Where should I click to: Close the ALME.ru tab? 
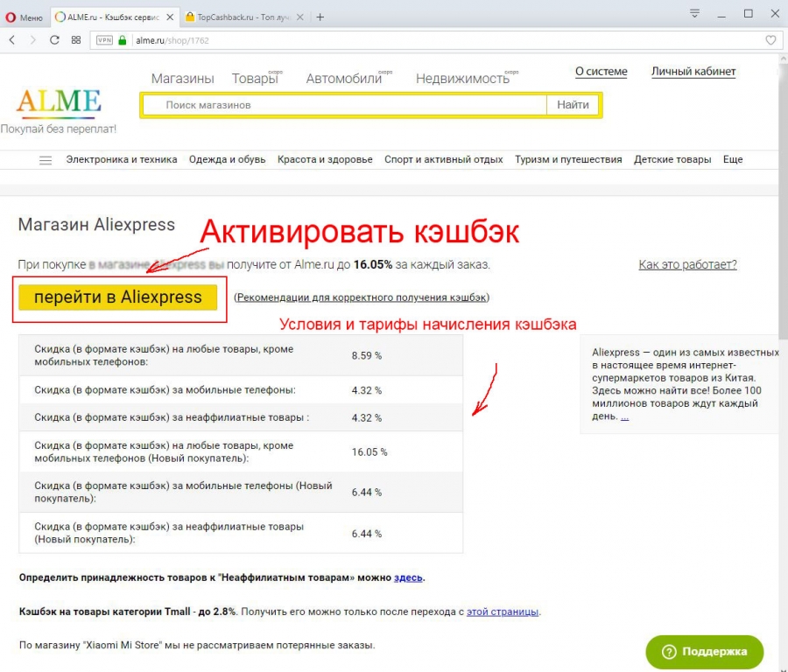click(170, 17)
